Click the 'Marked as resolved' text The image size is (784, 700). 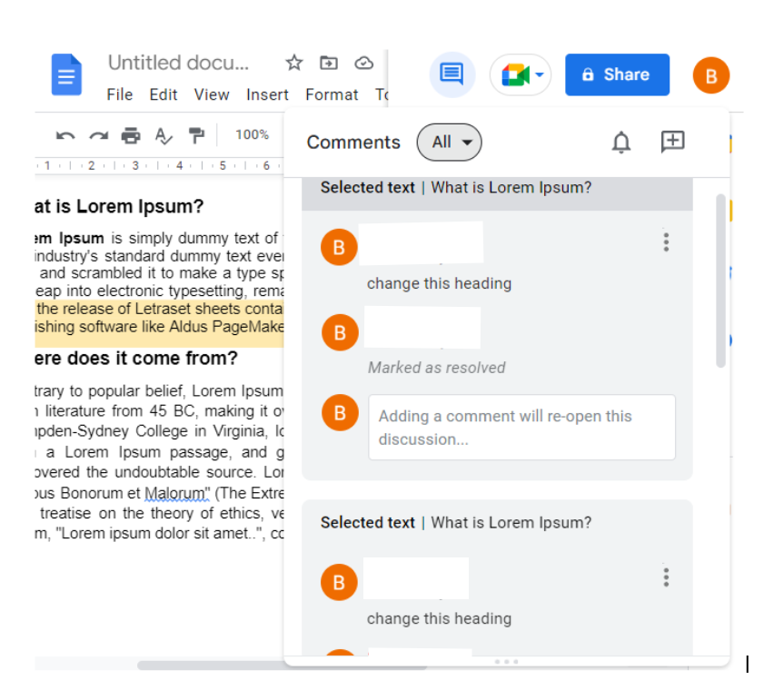click(x=436, y=368)
